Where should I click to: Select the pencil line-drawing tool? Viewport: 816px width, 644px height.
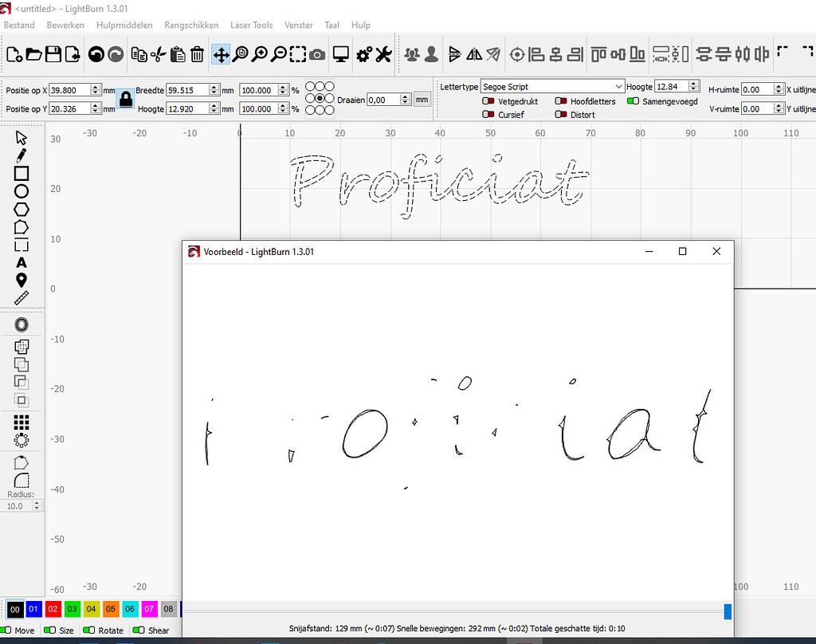point(22,155)
